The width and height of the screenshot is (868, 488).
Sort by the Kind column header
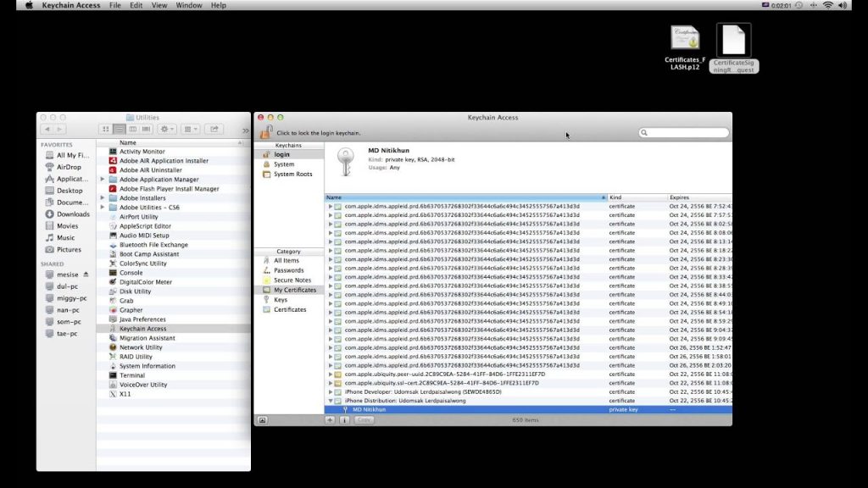637,197
